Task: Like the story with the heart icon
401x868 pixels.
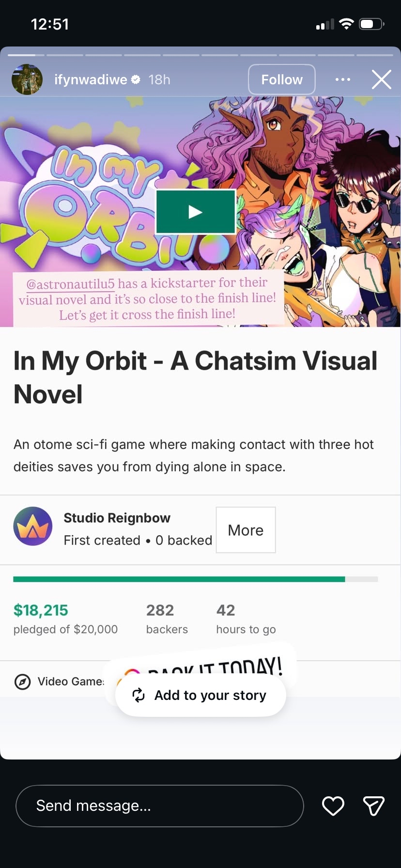Action: click(333, 806)
